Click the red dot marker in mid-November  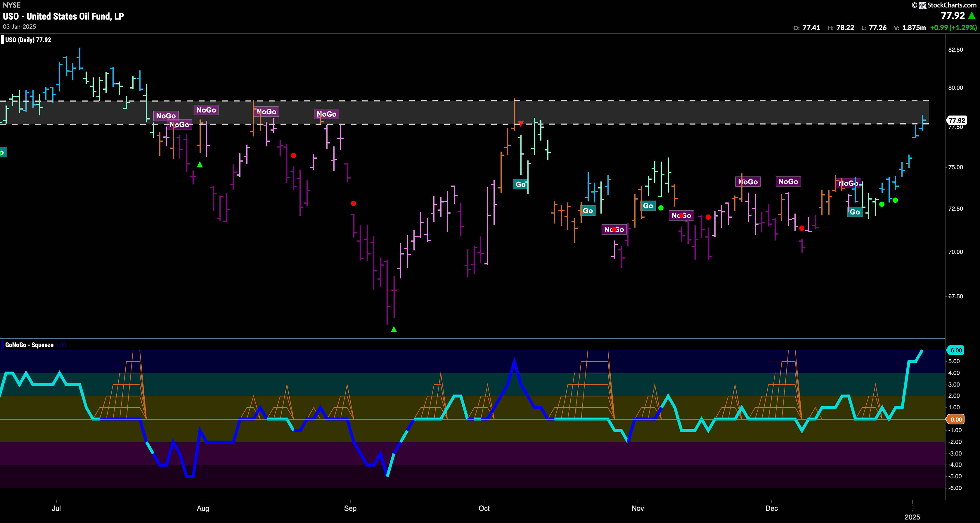[708, 217]
